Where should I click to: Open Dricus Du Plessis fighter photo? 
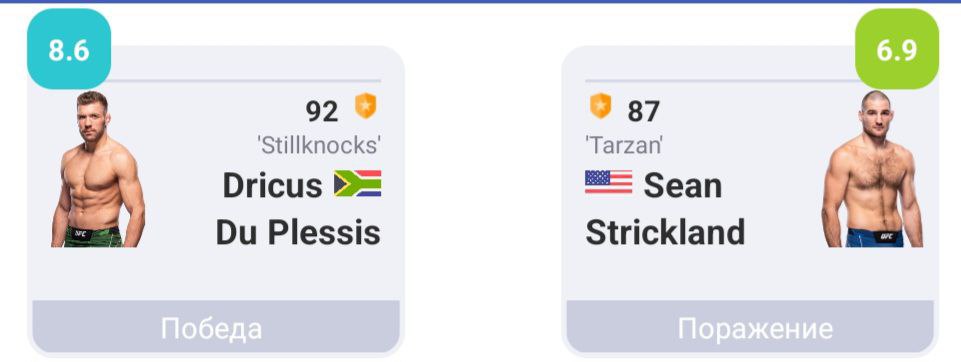pos(98,169)
